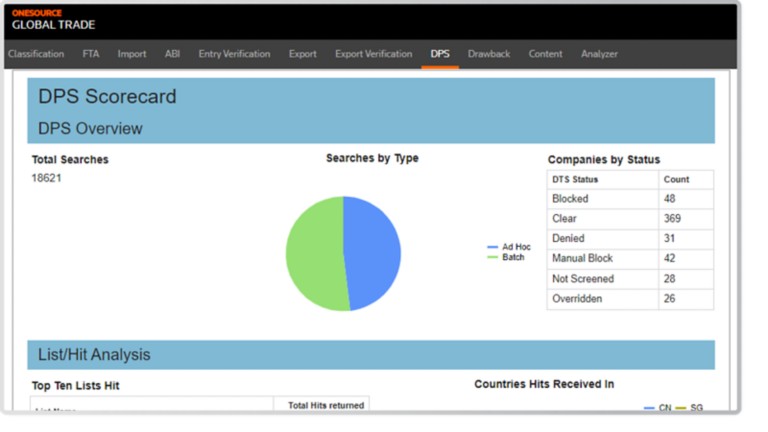Click the Total Searches label
Viewport: 768px width, 432px height.
pyautogui.click(x=70, y=160)
